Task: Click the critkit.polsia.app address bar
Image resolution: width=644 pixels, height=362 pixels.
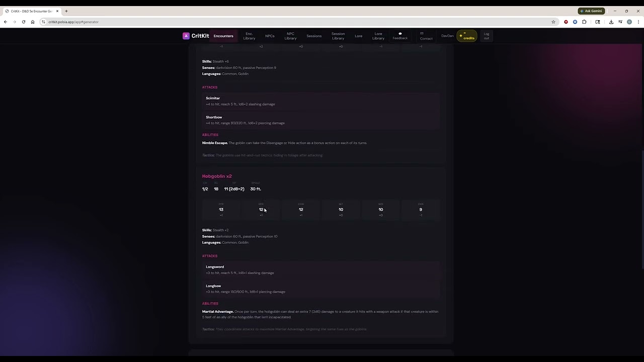Action: (297, 22)
